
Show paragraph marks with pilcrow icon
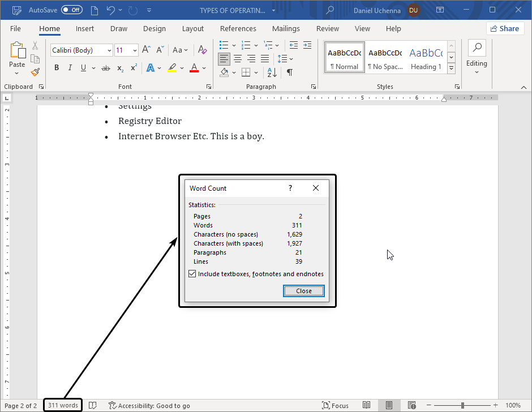pos(289,72)
